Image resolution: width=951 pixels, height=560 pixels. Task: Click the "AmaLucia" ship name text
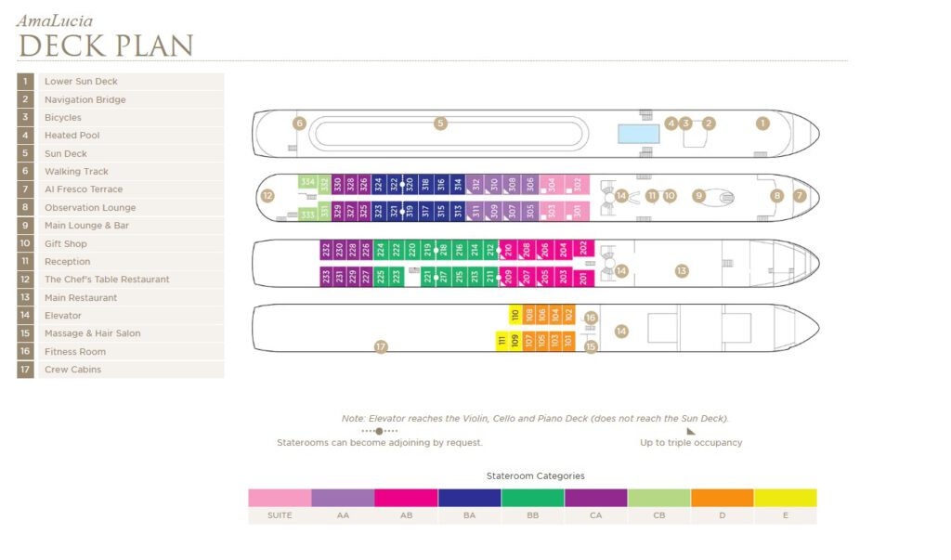[55, 21]
